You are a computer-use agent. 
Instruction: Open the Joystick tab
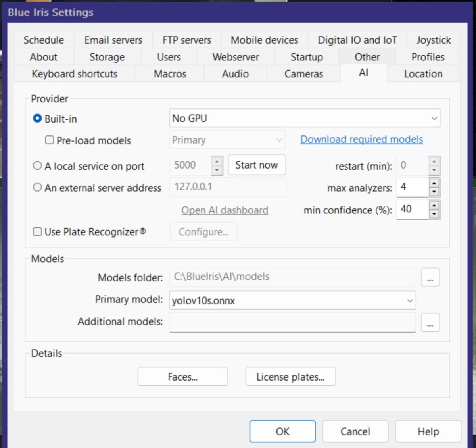[x=434, y=40]
